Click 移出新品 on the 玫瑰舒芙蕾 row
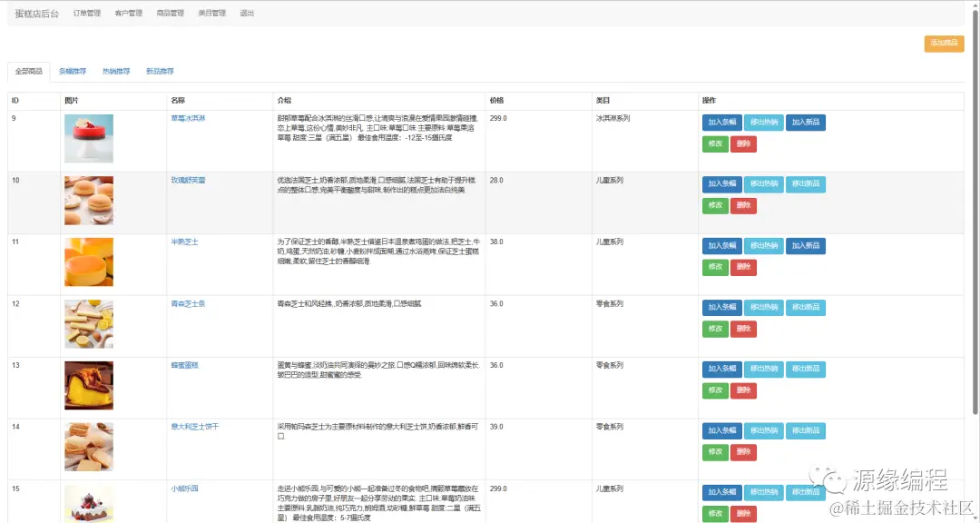Image resolution: width=980 pixels, height=523 pixels. tap(806, 183)
